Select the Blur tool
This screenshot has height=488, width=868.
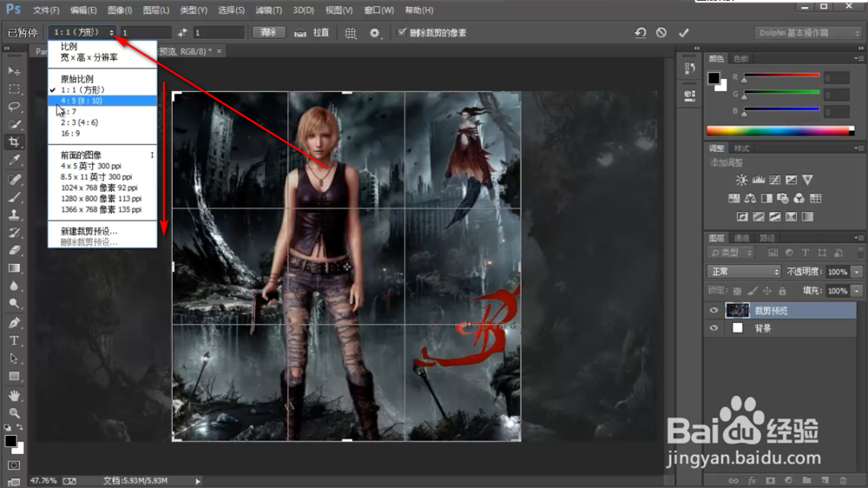[x=14, y=286]
